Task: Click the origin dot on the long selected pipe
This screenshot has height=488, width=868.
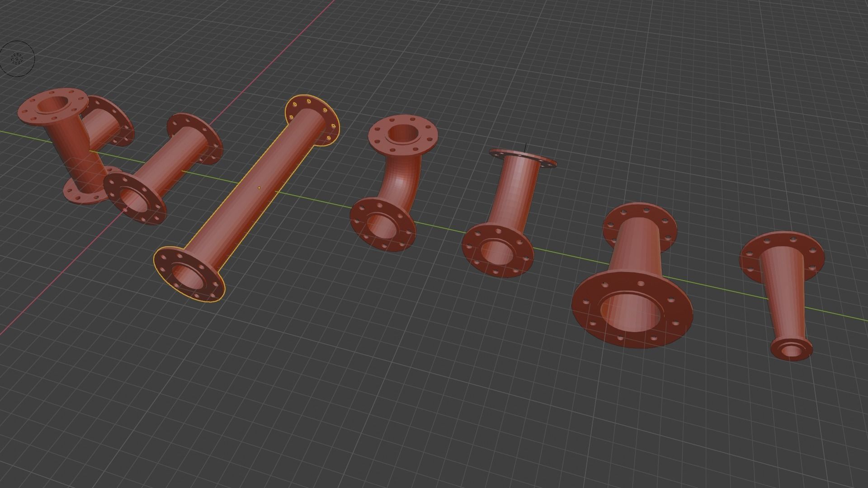Action: (259, 188)
